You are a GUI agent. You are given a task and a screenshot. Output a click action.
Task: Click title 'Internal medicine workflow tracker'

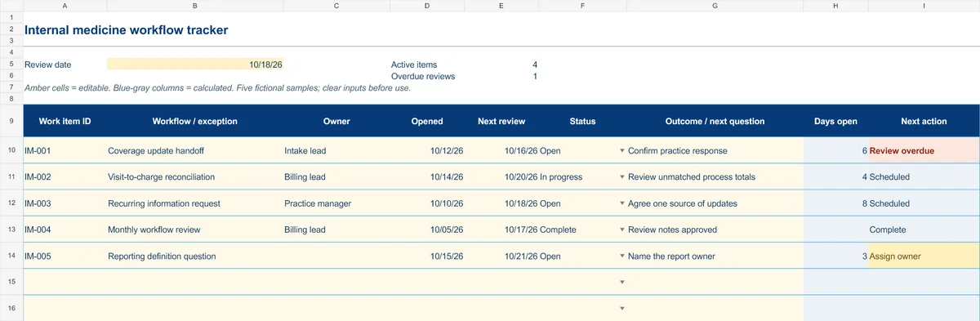(x=127, y=30)
